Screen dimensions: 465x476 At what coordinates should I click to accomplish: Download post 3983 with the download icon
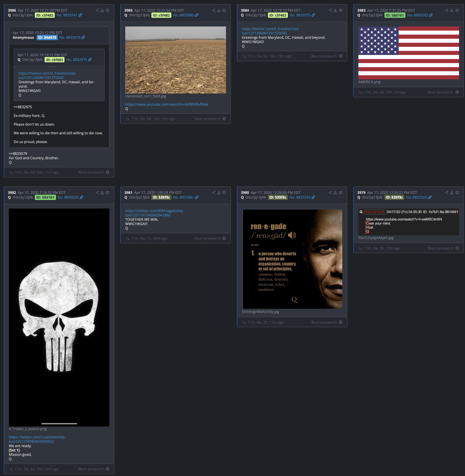pyautogui.click(x=452, y=10)
